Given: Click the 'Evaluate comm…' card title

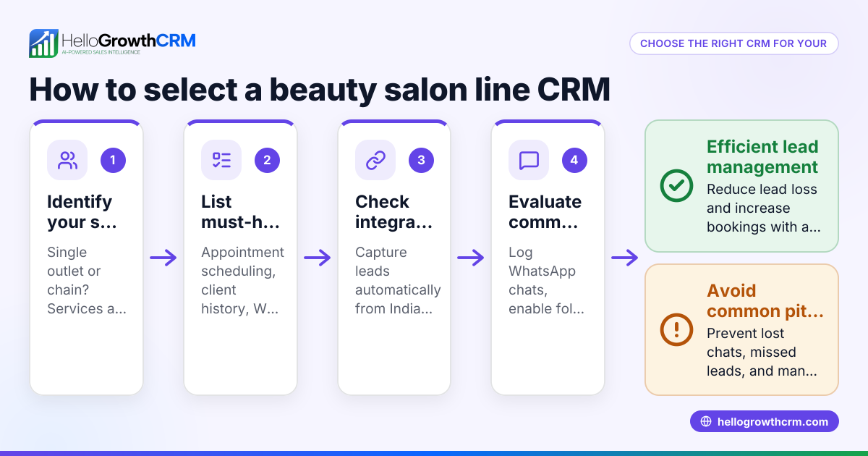Looking at the screenshot, I should (x=545, y=212).
